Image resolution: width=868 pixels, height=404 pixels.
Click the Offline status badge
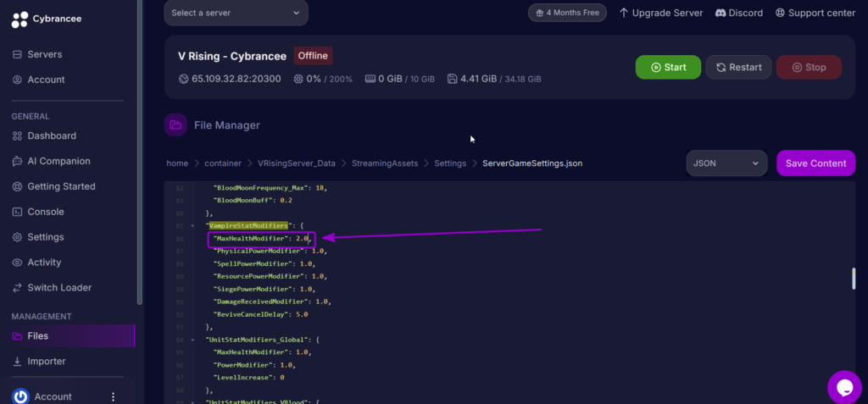[313, 55]
